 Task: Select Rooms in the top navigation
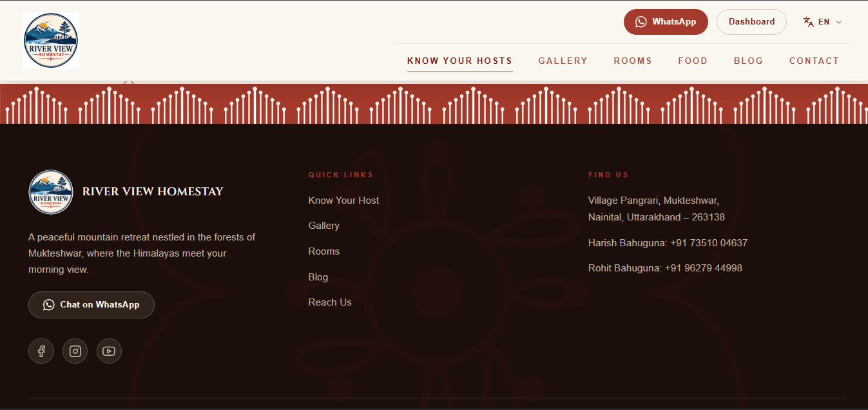633,61
